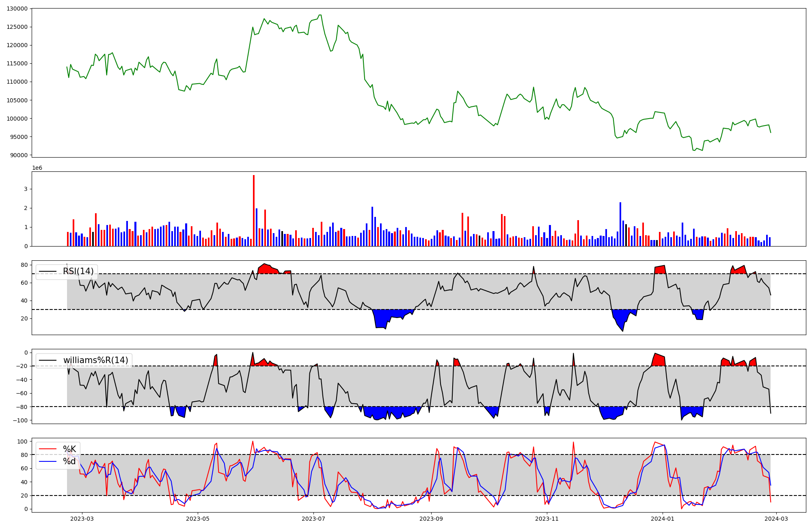Click the 90000 price axis tick label
Image resolution: width=812 pixels, height=528 pixels.
tap(19, 156)
